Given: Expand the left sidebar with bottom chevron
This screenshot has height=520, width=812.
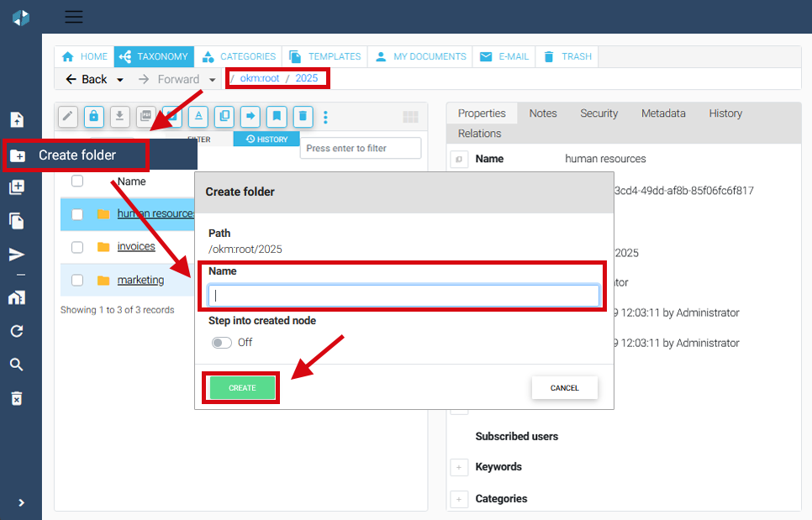Looking at the screenshot, I should [x=21, y=502].
